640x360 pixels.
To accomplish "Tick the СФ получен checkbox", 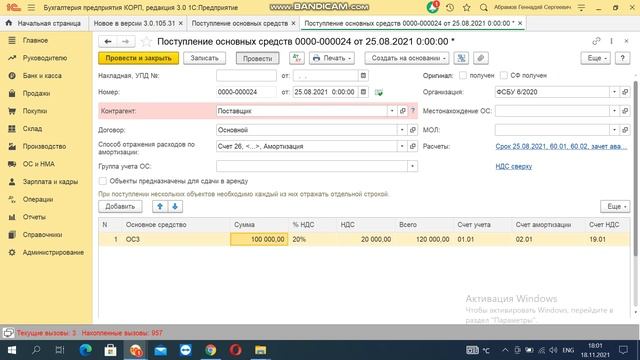I will click(504, 75).
